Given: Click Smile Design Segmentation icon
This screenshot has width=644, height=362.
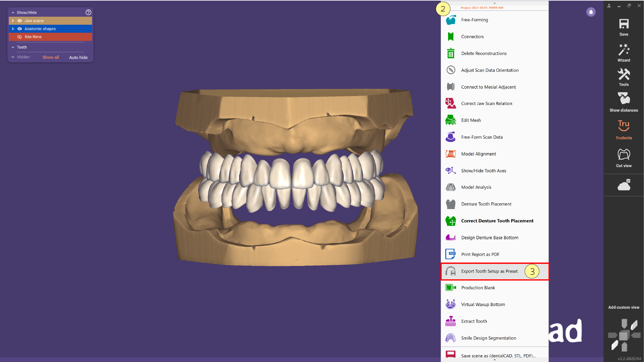Looking at the screenshot, I should [451, 338].
